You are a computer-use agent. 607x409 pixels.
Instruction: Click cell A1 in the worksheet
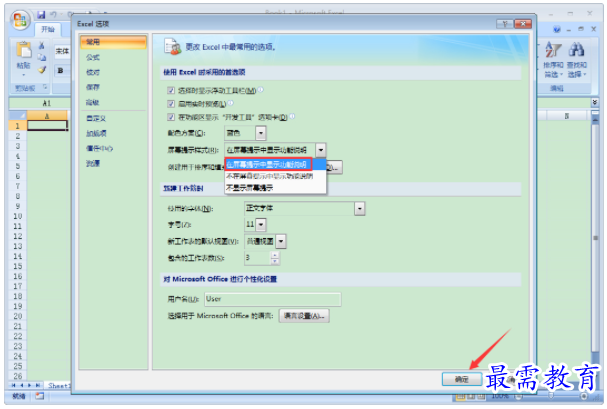click(x=47, y=125)
